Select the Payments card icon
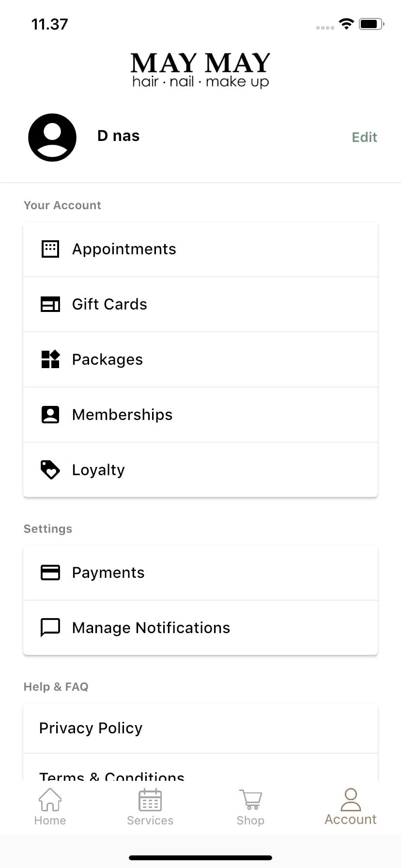401x868 pixels. pyautogui.click(x=50, y=573)
